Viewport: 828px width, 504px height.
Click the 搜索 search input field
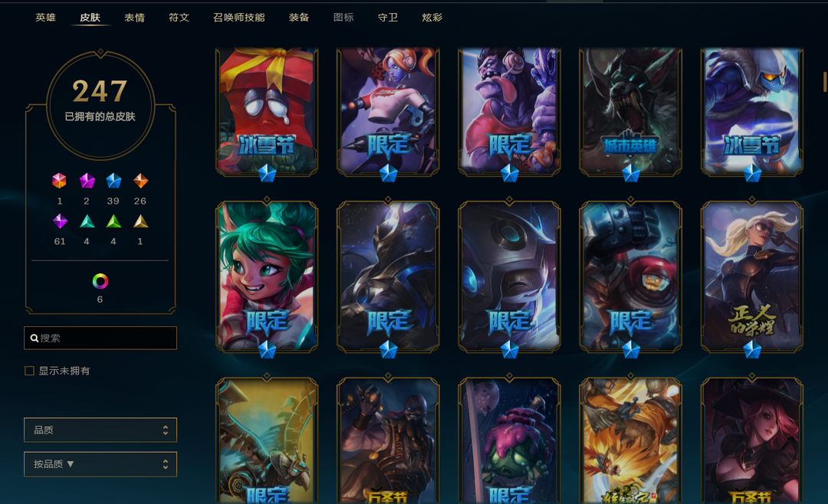[100, 339]
